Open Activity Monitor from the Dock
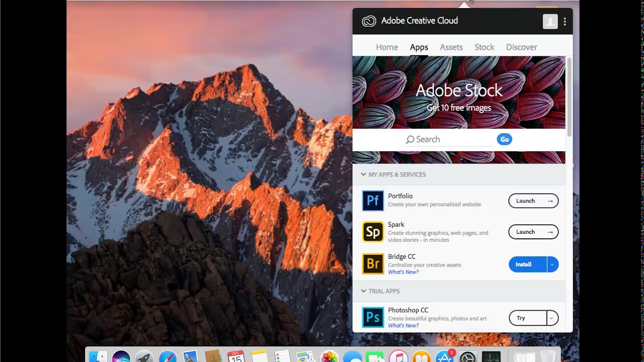 (491, 356)
